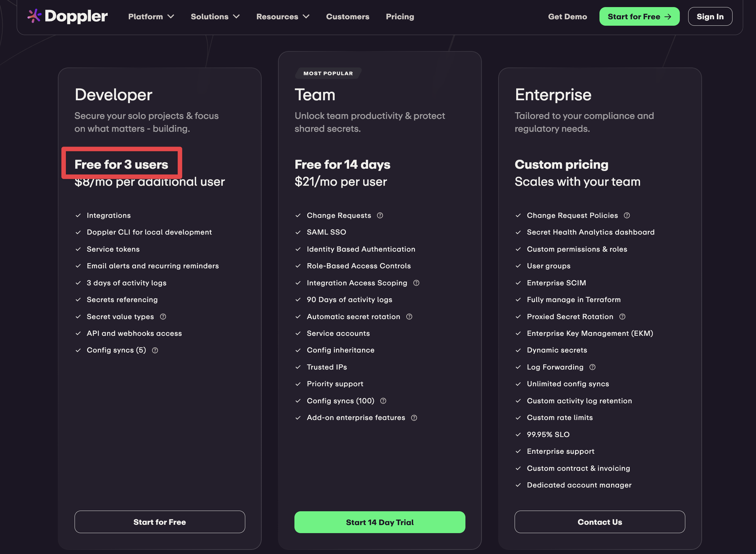Click the "Enterprise SCIM" feature

(x=556, y=283)
